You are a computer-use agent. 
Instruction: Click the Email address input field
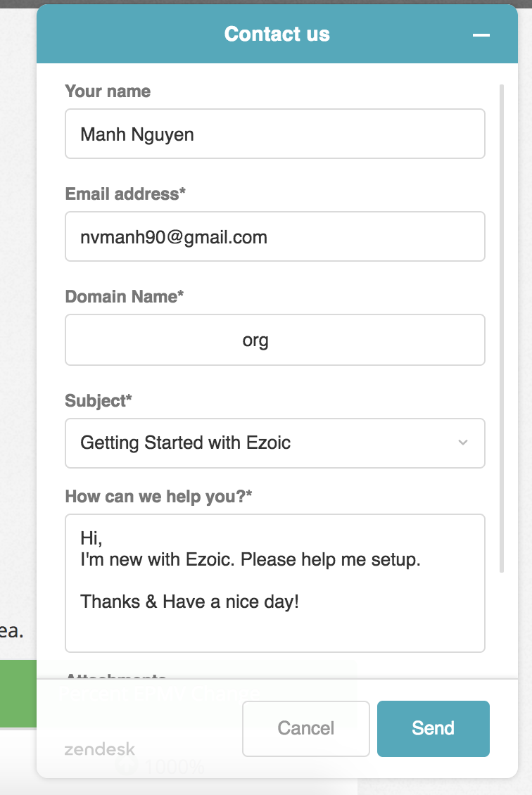click(275, 237)
